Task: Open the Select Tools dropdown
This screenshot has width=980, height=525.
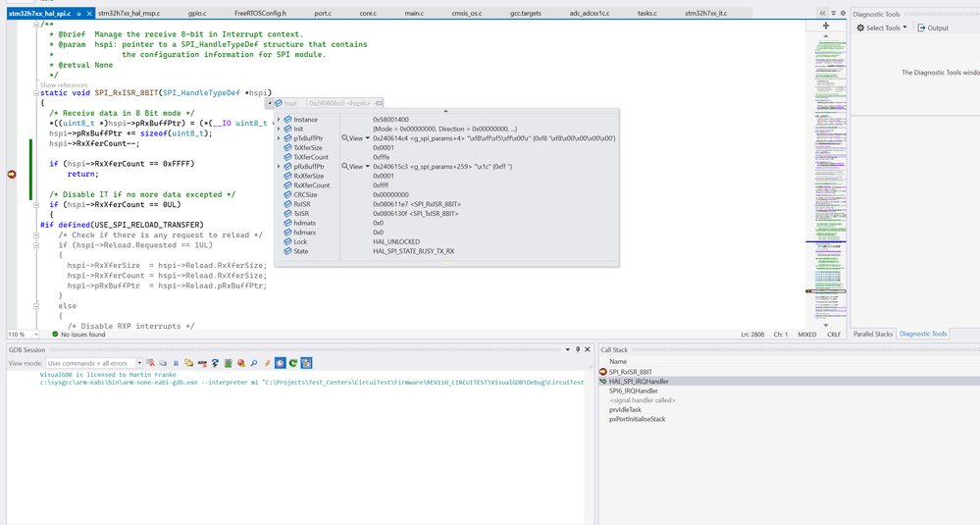Action: (881, 27)
